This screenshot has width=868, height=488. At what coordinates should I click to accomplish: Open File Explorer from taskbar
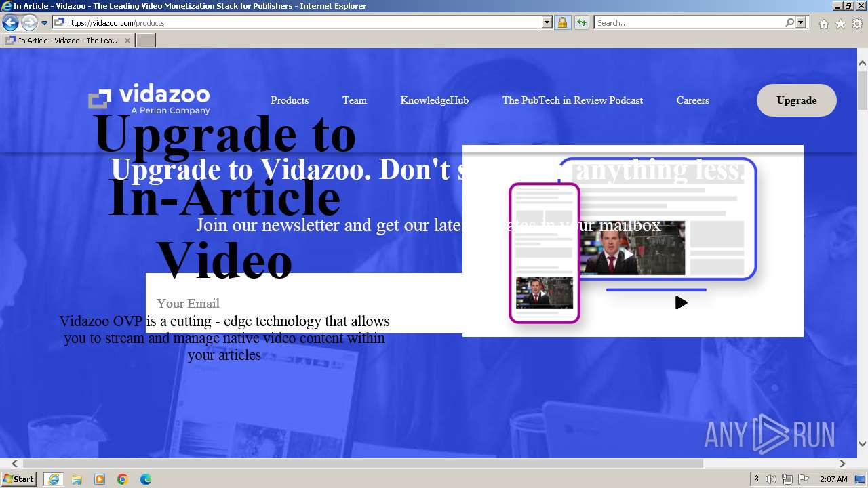pos(77,479)
